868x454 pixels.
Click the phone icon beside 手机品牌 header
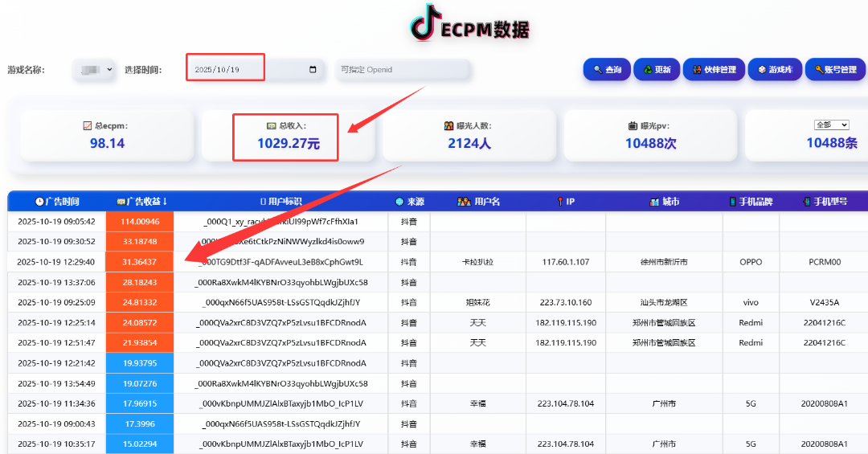[732, 202]
